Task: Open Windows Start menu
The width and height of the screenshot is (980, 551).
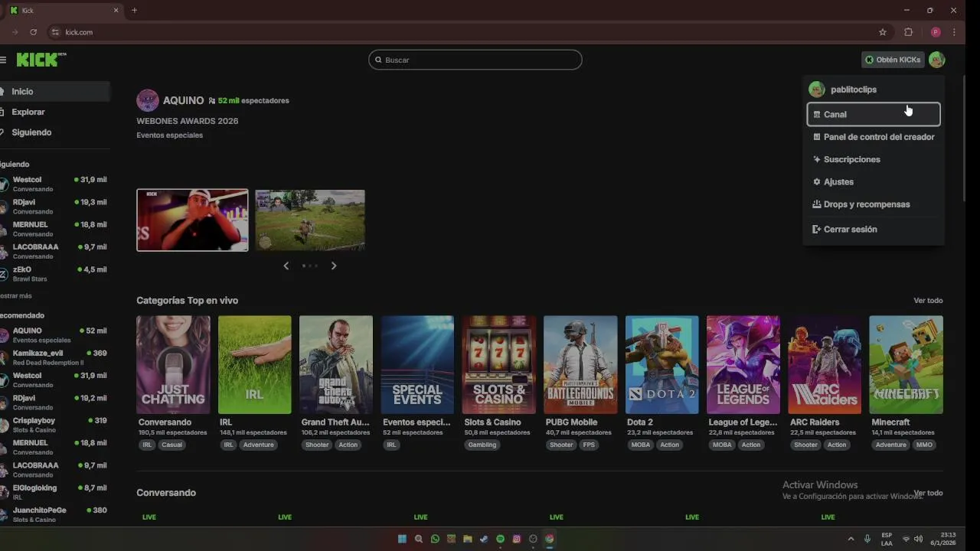Action: coord(402,539)
